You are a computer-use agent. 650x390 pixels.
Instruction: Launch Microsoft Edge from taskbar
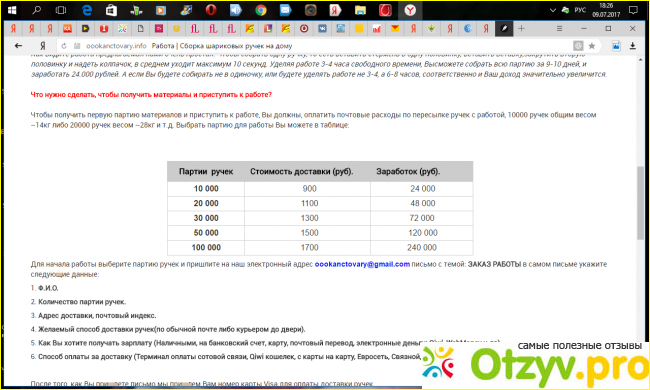[x=87, y=10]
